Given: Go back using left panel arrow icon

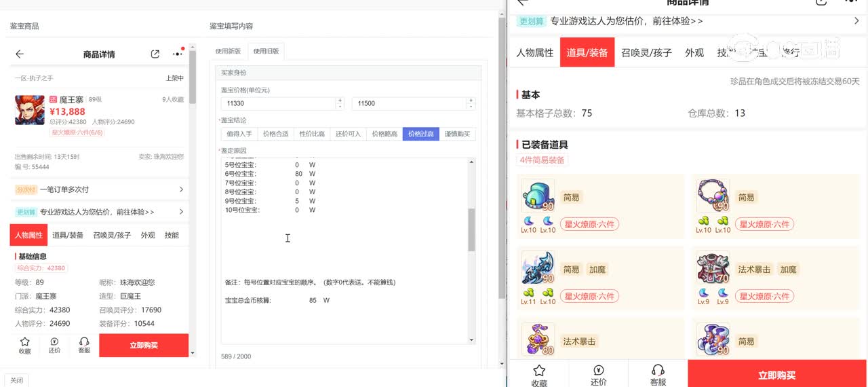Looking at the screenshot, I should point(20,54).
